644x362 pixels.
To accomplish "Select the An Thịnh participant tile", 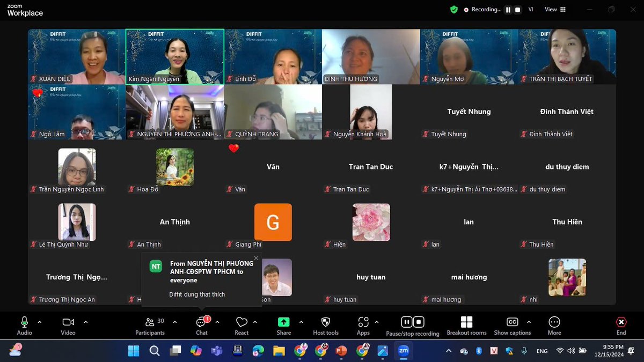I will click(174, 223).
